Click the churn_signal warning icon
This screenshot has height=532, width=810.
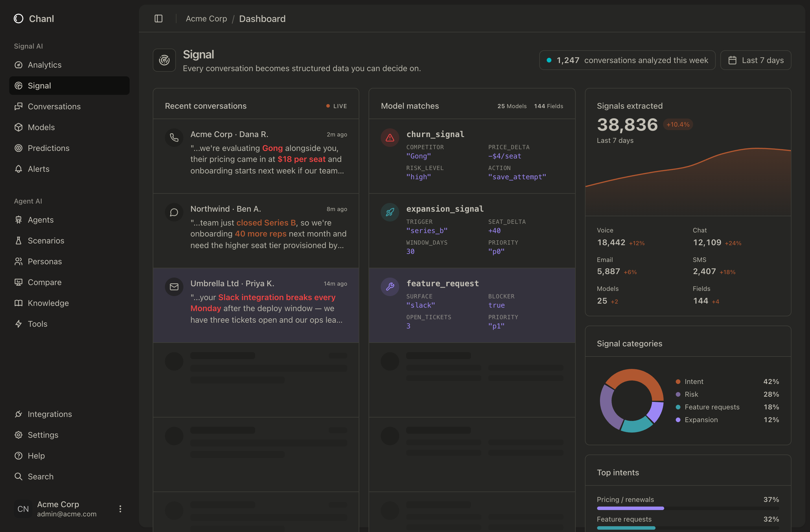tap(390, 137)
